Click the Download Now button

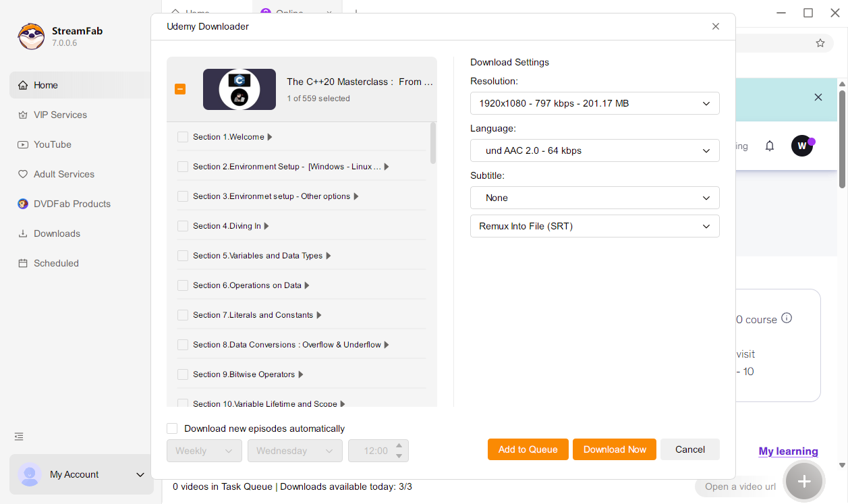coord(614,449)
